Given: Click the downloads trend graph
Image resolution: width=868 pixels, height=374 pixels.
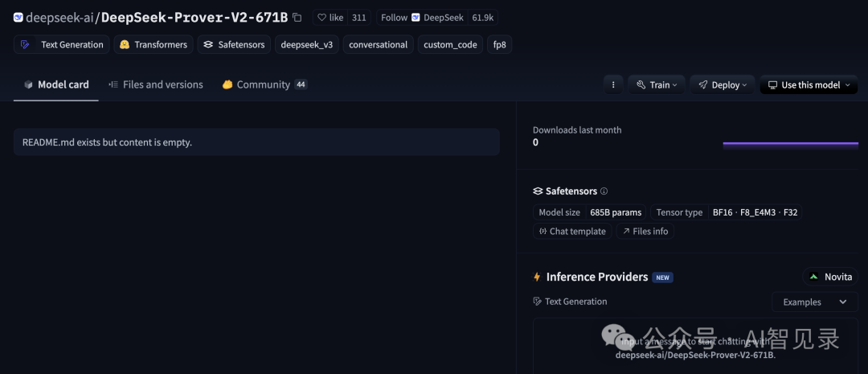Looking at the screenshot, I should pos(791,145).
